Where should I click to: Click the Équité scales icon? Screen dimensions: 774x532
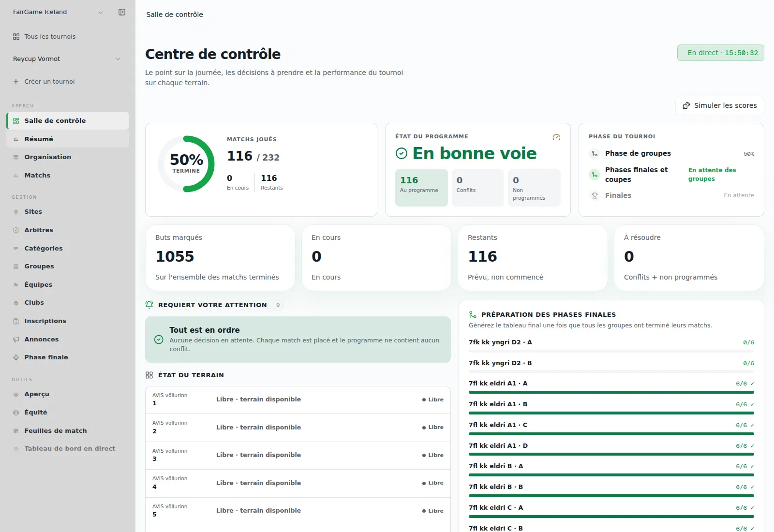16,413
